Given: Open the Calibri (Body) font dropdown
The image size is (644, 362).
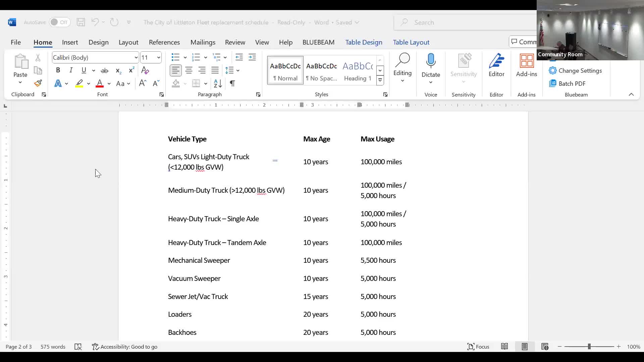Looking at the screenshot, I should [x=136, y=58].
